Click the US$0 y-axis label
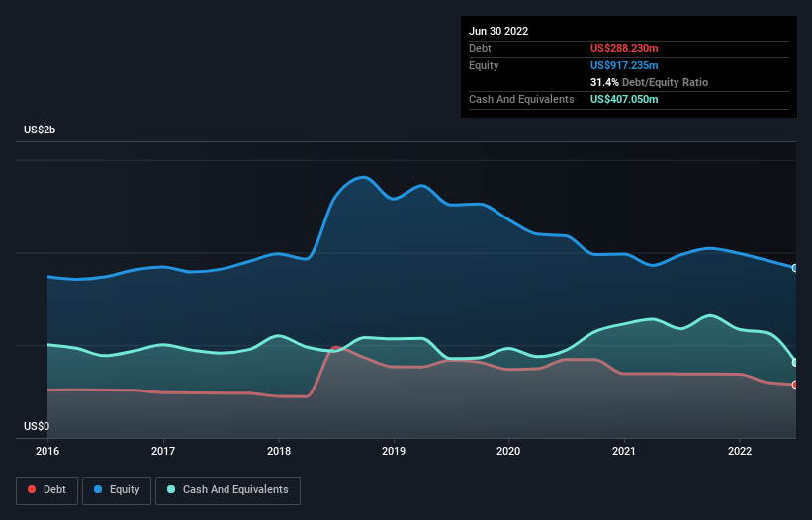812x520 pixels. pos(37,426)
